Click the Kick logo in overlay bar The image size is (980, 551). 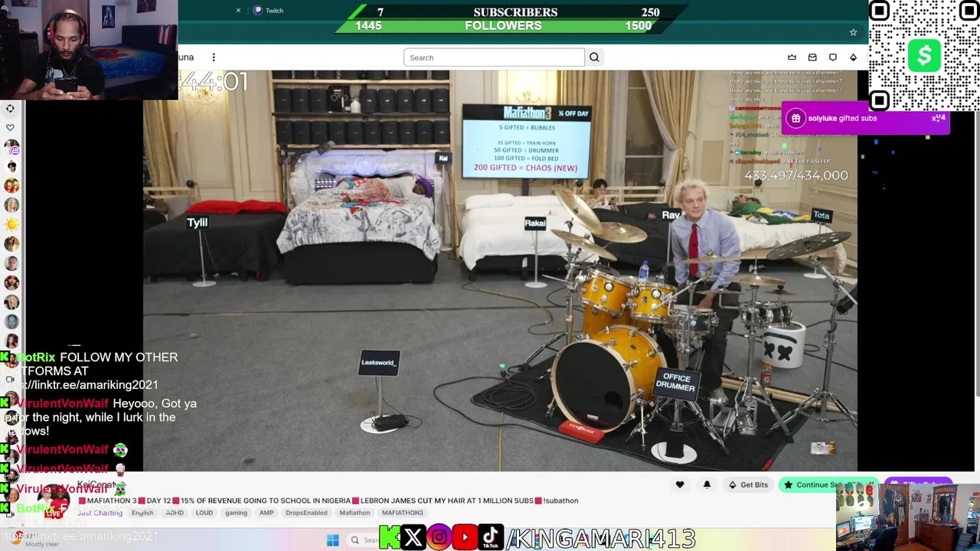pyautogui.click(x=389, y=538)
